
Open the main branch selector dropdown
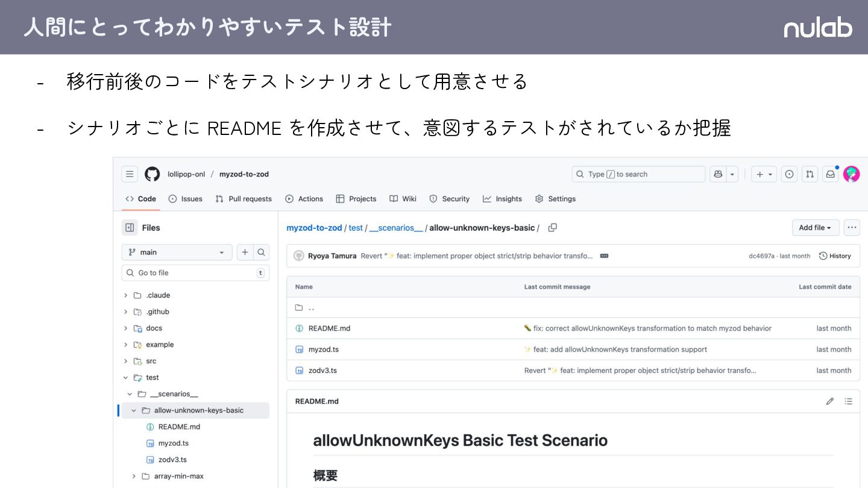tap(177, 252)
